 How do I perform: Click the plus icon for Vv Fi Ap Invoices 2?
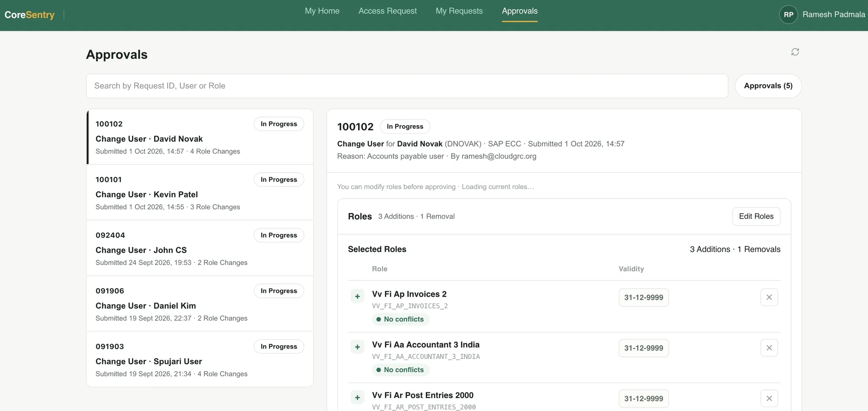coord(357,297)
